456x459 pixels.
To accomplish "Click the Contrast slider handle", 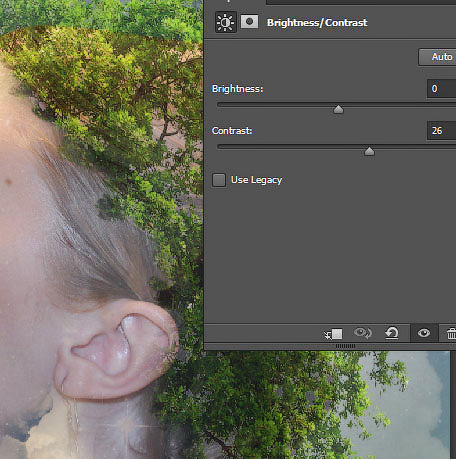I will point(369,151).
